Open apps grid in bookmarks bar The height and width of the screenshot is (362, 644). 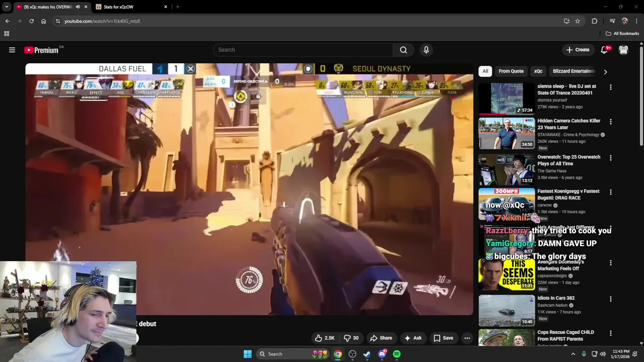[x=7, y=34]
